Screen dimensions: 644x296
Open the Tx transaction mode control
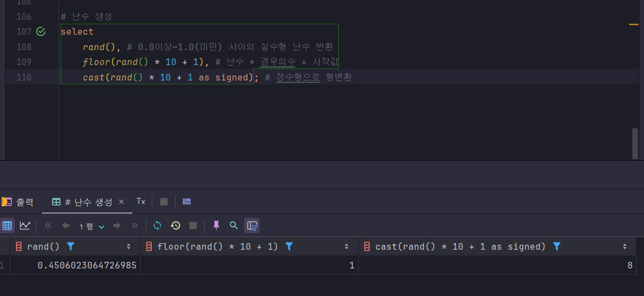pos(141,201)
